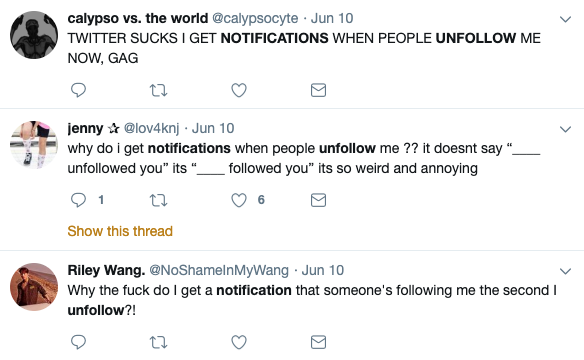Retweet jenny's tweet
Image resolution: width=584 pixels, height=360 pixels.
tap(158, 200)
